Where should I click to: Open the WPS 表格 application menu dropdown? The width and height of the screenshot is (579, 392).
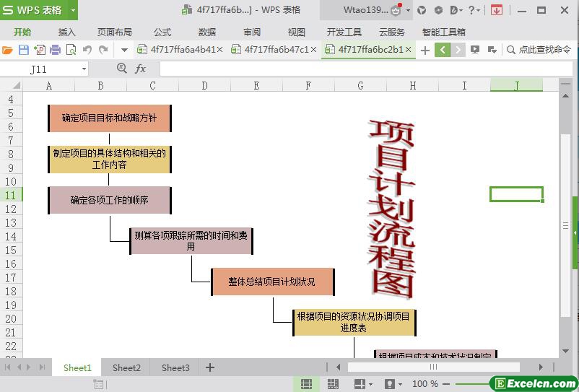click(73, 10)
